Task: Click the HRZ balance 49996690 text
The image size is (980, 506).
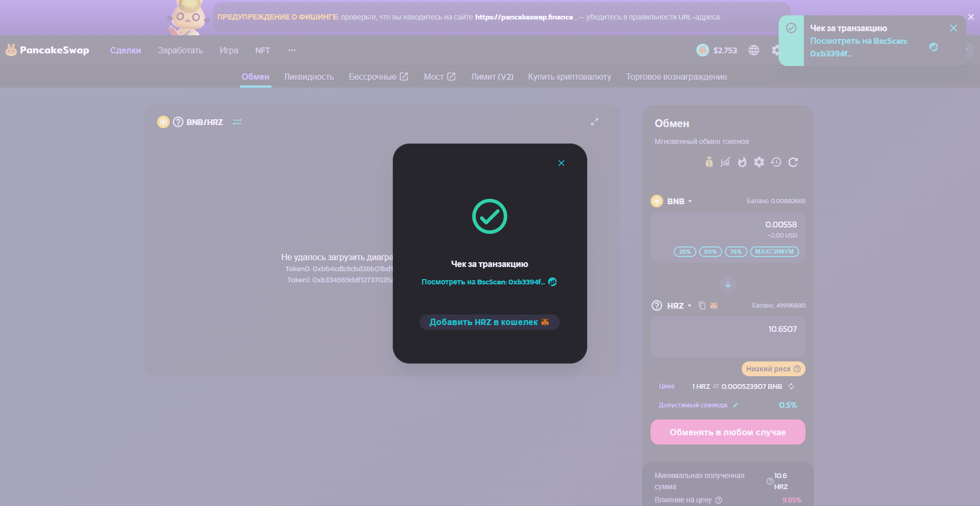Action: 779,305
